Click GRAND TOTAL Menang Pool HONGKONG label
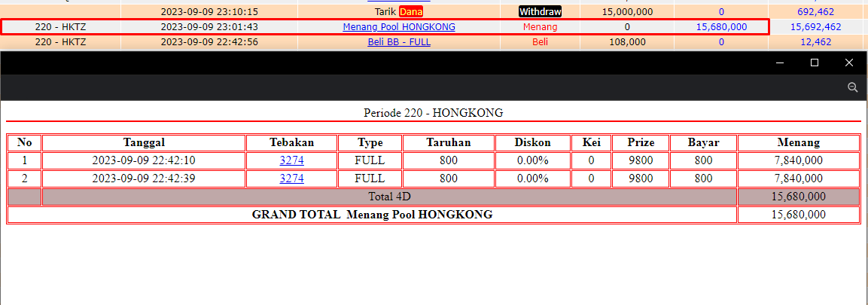Image resolution: width=868 pixels, height=305 pixels. (x=372, y=215)
